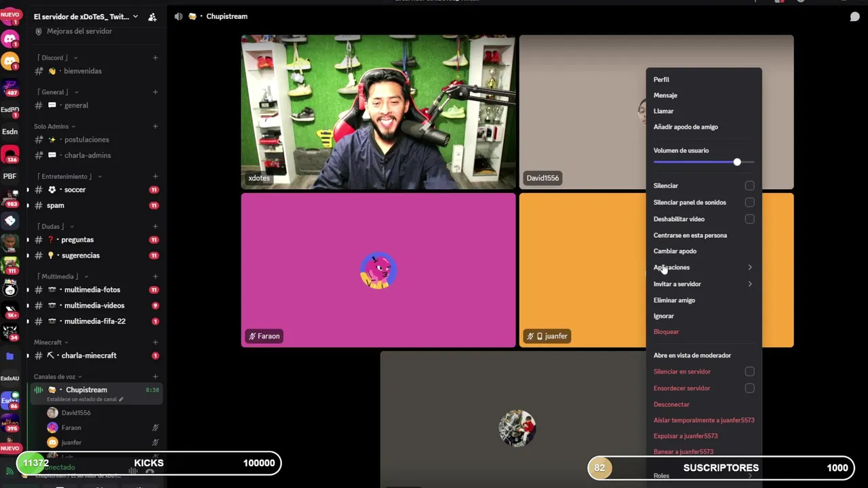
Task: Choose Cambiar apodo in the menu
Action: pyautogui.click(x=675, y=251)
